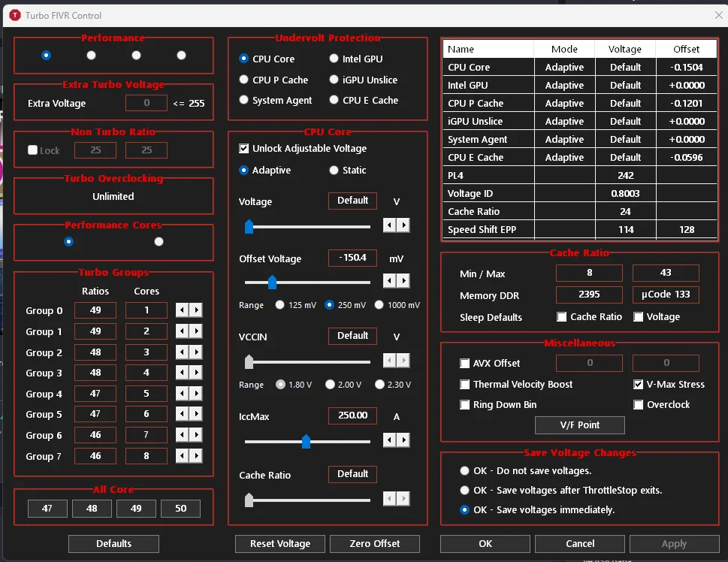The image size is (728, 562).
Task: Click the IccMax slider thumb
Action: click(306, 441)
